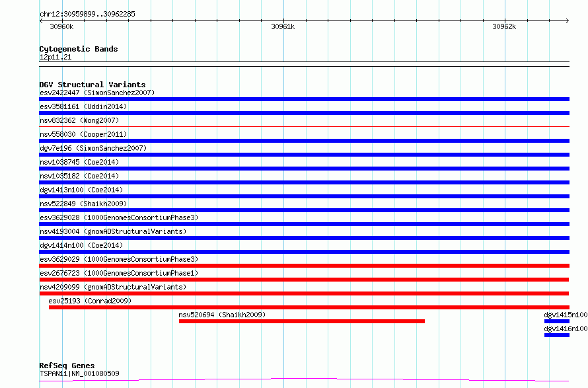Image resolution: width=588 pixels, height=388 pixels.
Task: Select the blue bar under dgv1414n100 label
Action: [x=304, y=252]
